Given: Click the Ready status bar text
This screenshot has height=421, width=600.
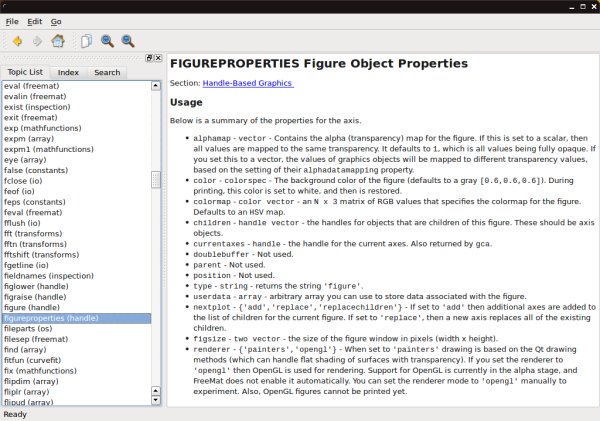Looking at the screenshot, I should click(15, 414).
